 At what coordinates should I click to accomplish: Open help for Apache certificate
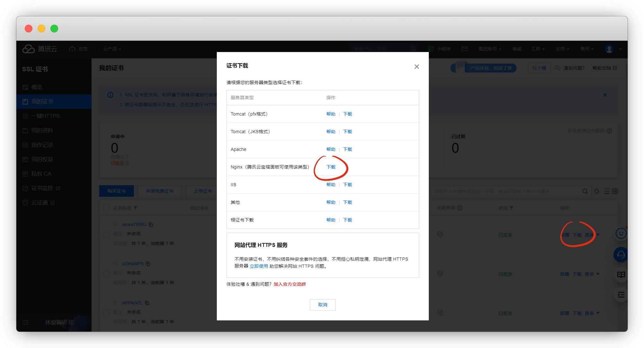331,149
